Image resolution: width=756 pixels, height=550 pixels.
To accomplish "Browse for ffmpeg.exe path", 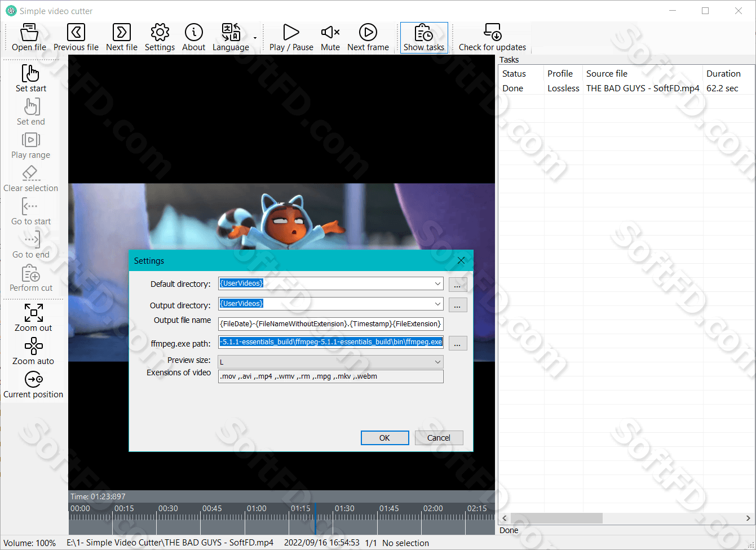I will click(x=458, y=343).
